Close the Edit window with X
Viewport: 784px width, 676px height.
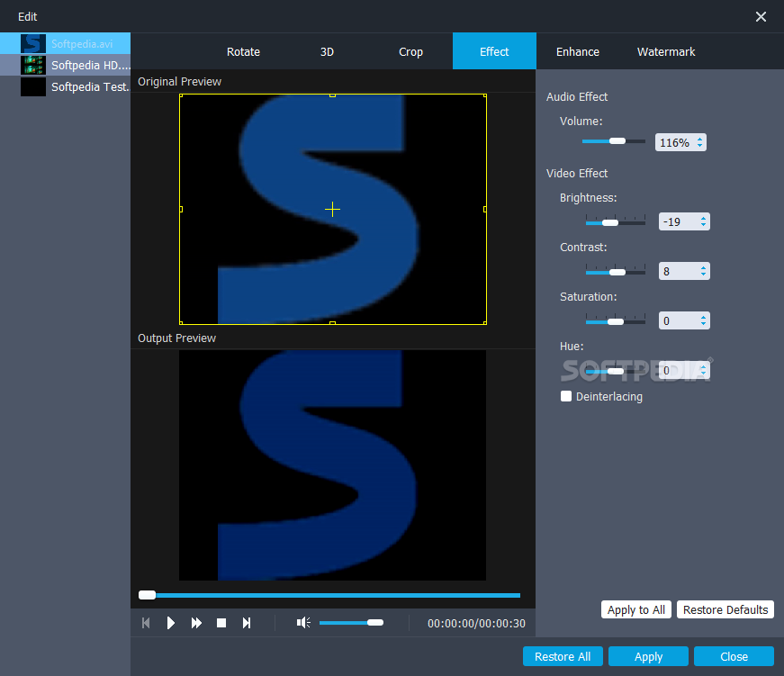point(761,17)
